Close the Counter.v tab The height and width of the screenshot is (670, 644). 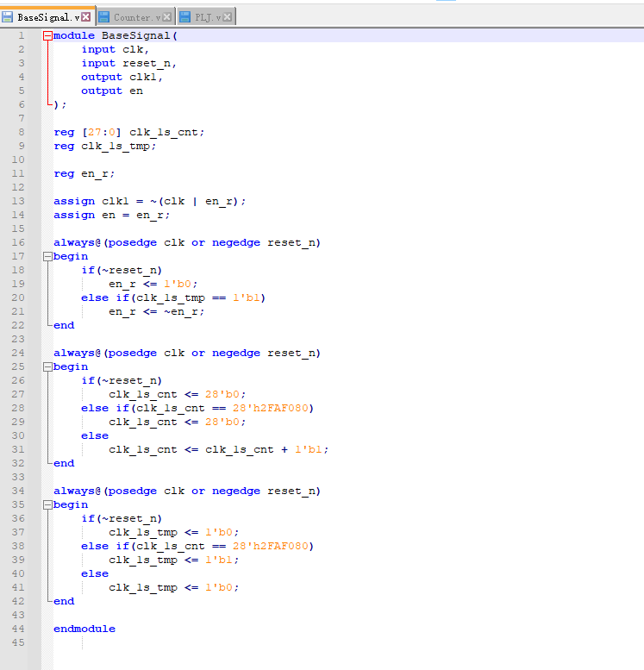167,16
